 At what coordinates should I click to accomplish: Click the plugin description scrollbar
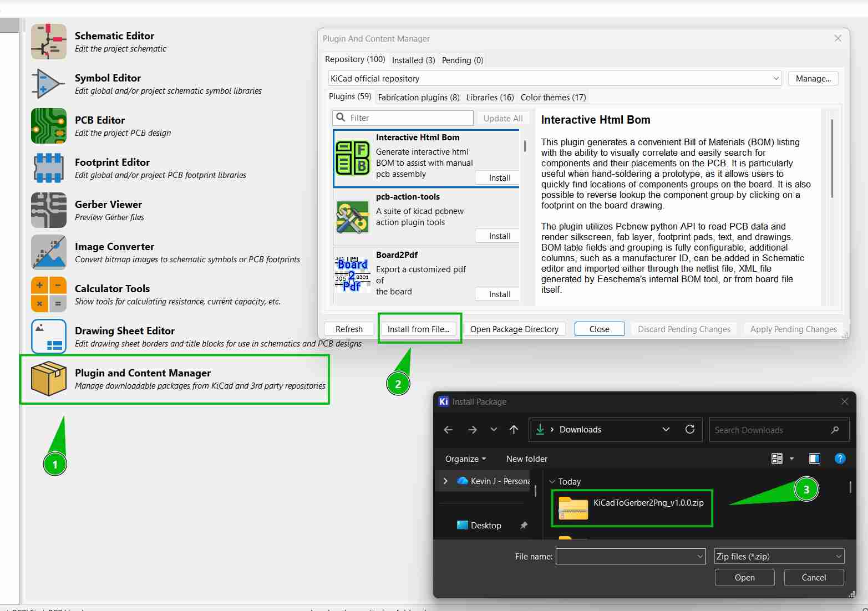[x=832, y=159]
